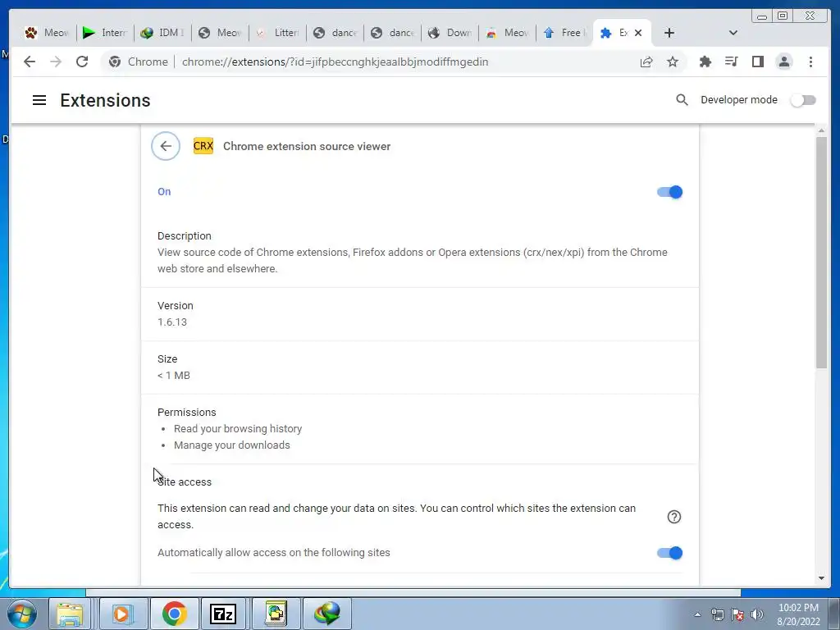This screenshot has height=630, width=840.
Task: Switch to the Internet Download Manager tab
Action: (105, 33)
